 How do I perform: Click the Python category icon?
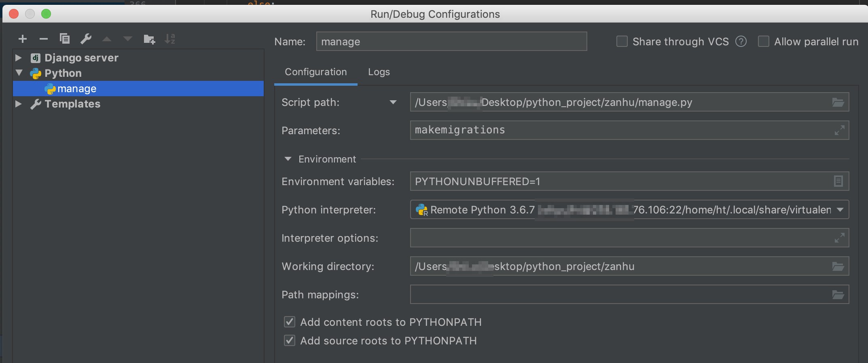point(36,73)
